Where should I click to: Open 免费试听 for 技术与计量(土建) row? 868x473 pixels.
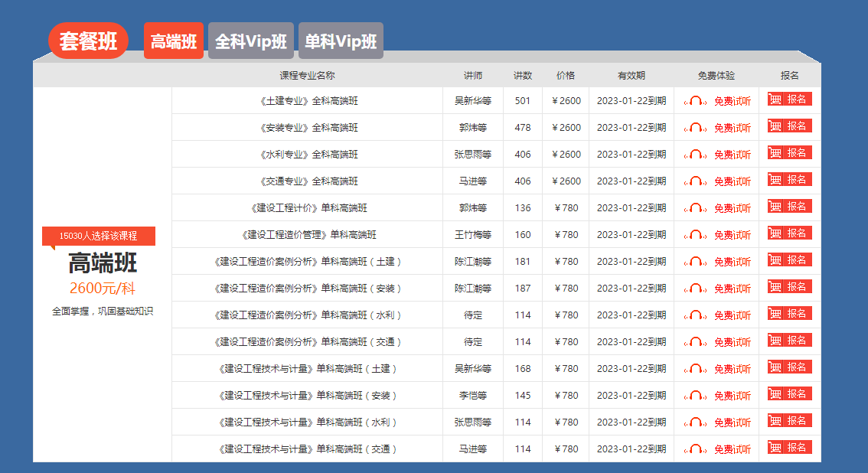click(733, 370)
